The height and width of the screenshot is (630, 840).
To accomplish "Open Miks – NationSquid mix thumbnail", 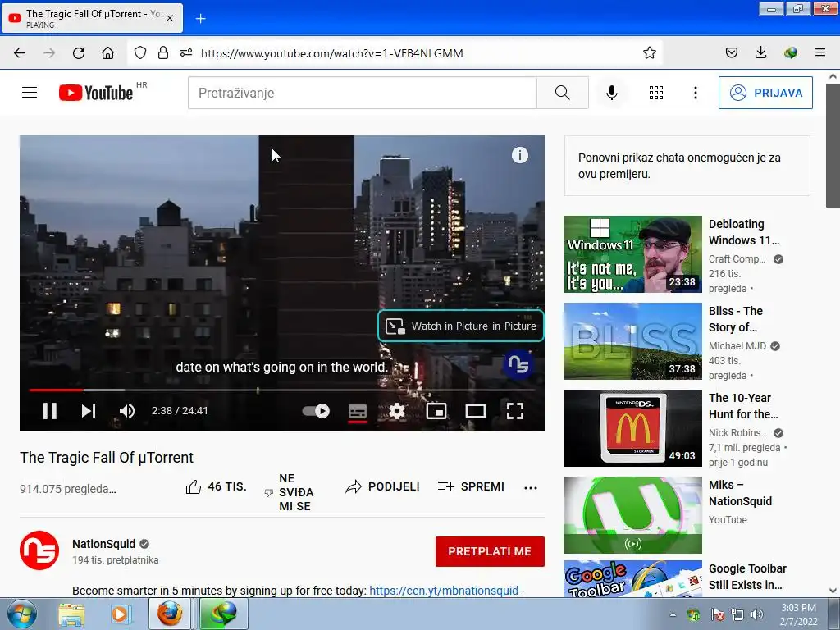I will click(632, 515).
